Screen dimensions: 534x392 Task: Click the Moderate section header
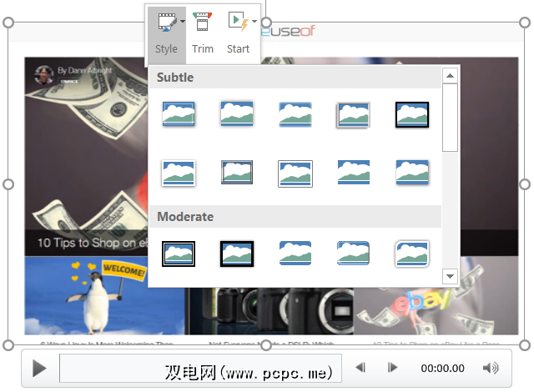tap(295, 217)
